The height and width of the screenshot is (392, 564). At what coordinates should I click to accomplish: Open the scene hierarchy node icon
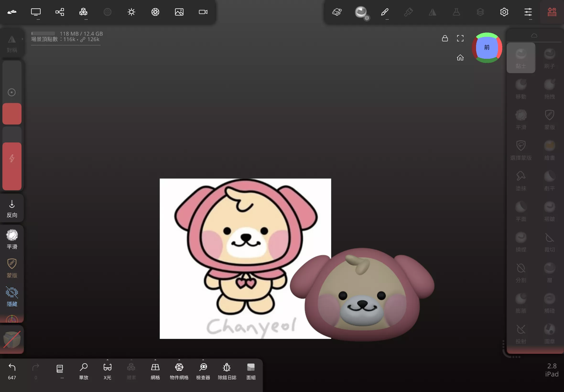click(60, 12)
